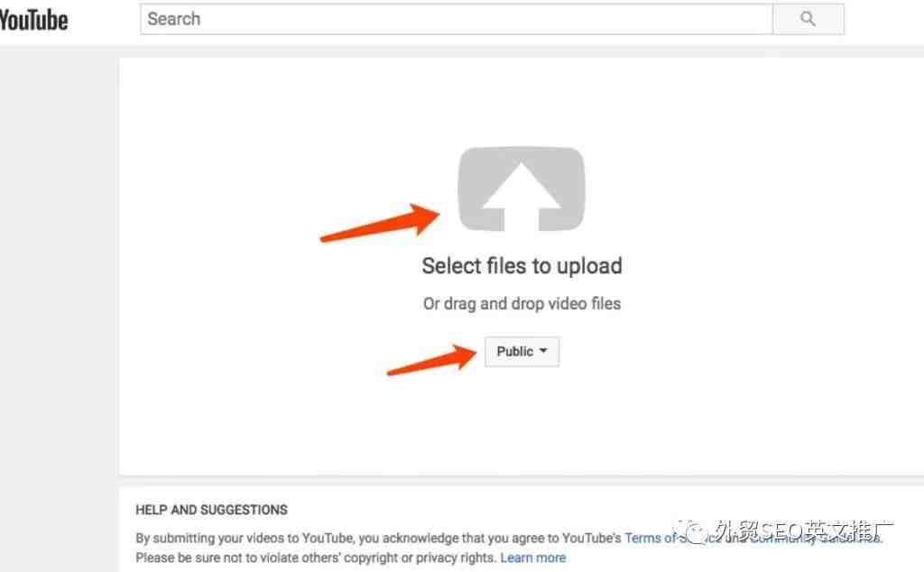924x572 pixels.
Task: Click the copyright notice sentence
Action: [316, 558]
